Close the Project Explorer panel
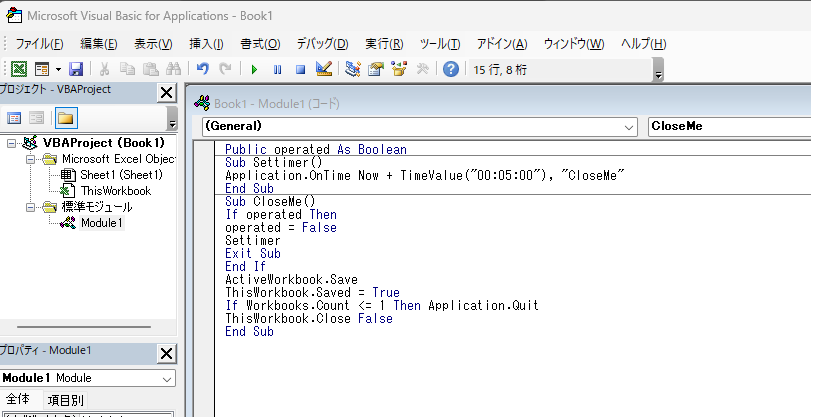The image size is (827, 417). click(x=166, y=92)
